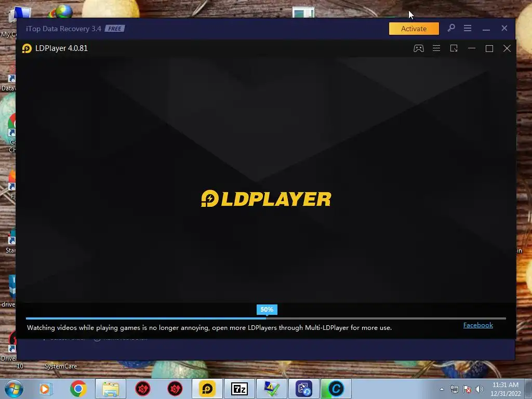Open the LDPlayer hamburger menu
Image resolution: width=532 pixels, height=399 pixels.
pyautogui.click(x=436, y=48)
